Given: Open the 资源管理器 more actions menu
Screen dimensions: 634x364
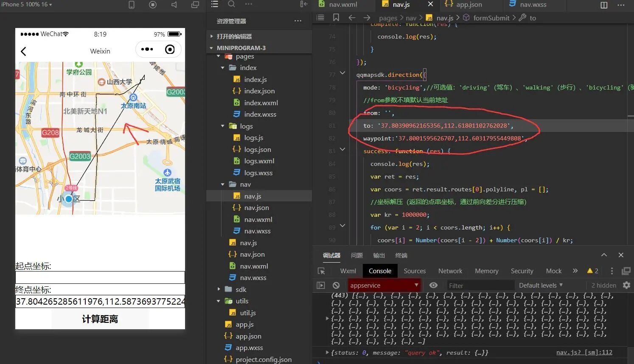Looking at the screenshot, I should (x=298, y=21).
